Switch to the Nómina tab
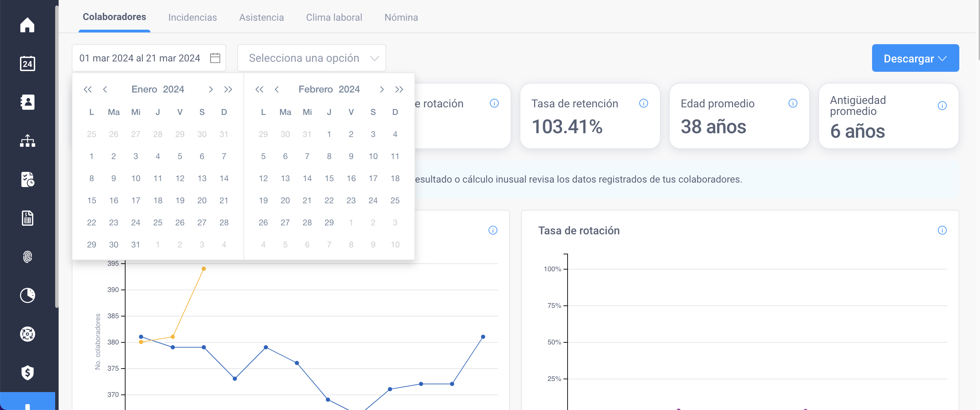 [x=401, y=18]
